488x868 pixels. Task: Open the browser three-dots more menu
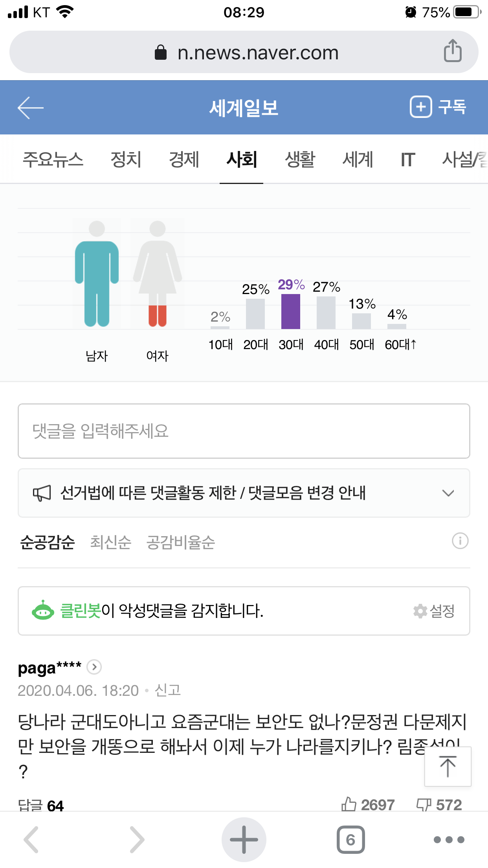pyautogui.click(x=449, y=840)
